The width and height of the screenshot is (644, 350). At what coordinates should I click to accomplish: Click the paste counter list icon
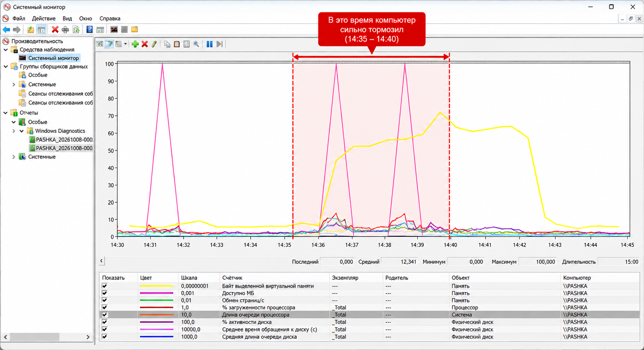click(177, 44)
